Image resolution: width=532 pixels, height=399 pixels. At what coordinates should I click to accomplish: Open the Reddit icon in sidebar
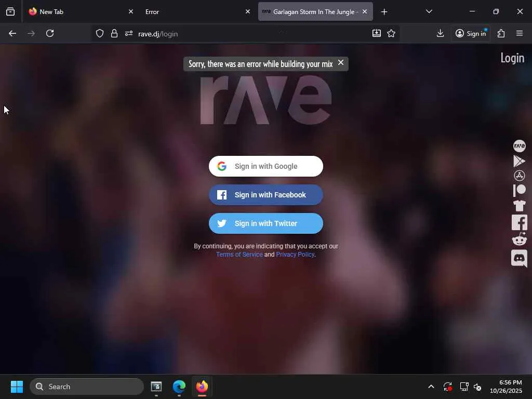tap(519, 239)
